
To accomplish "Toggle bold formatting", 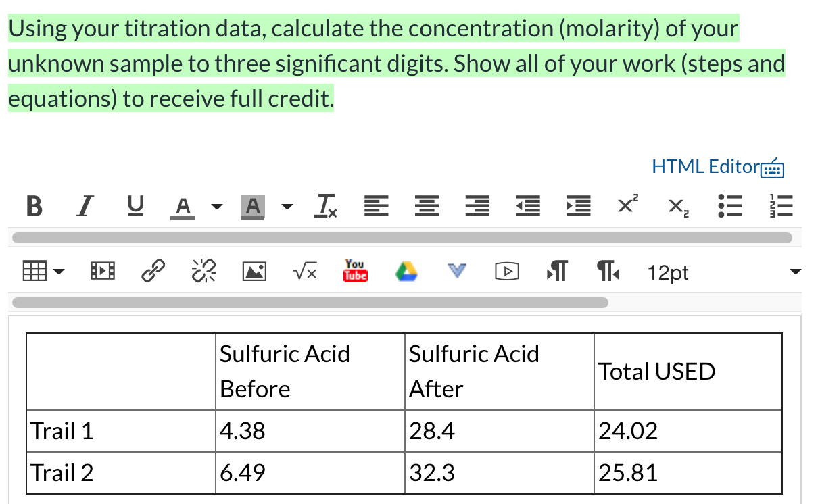I will click(x=34, y=207).
